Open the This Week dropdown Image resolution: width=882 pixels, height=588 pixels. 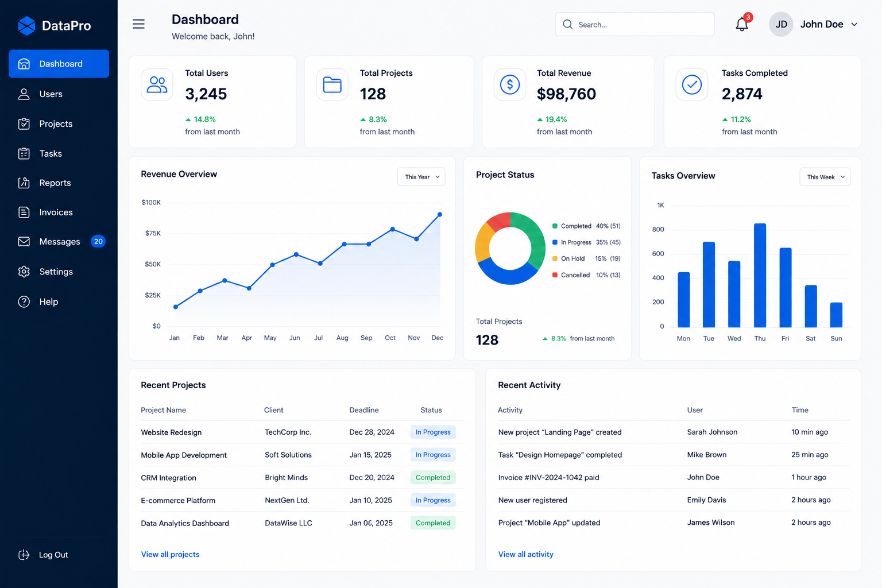825,177
